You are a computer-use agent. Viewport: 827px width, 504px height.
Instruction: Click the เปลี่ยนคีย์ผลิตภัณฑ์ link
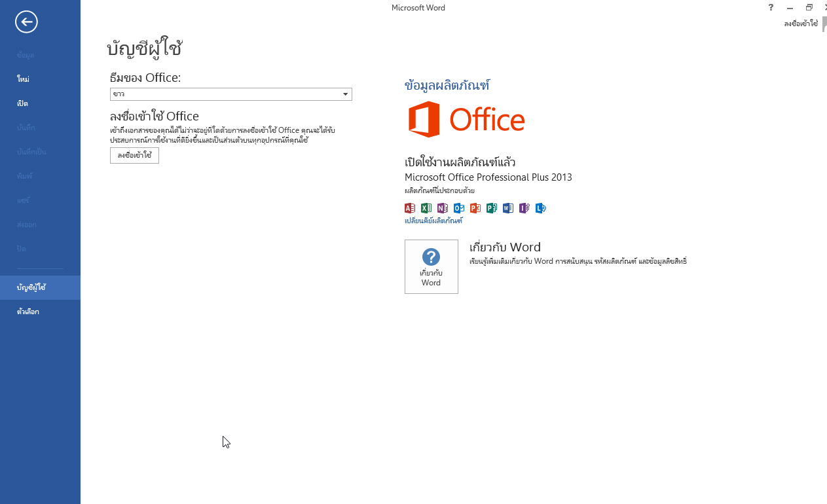point(433,221)
